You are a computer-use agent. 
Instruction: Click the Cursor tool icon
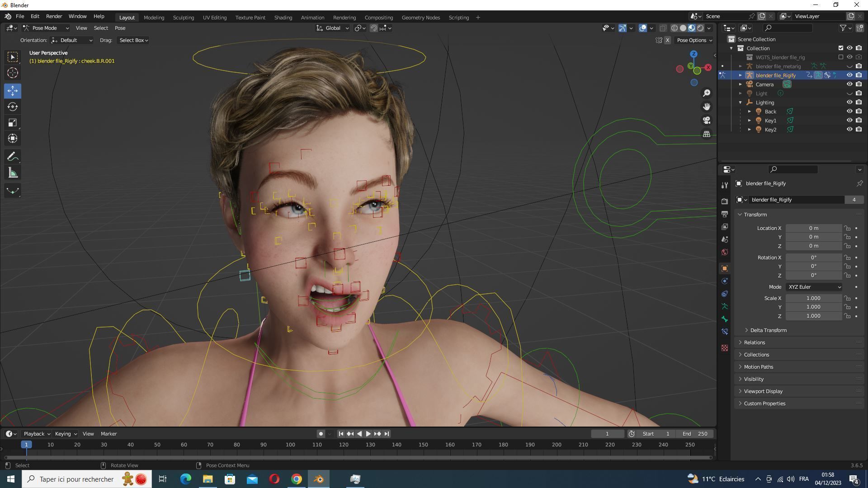pos(13,73)
